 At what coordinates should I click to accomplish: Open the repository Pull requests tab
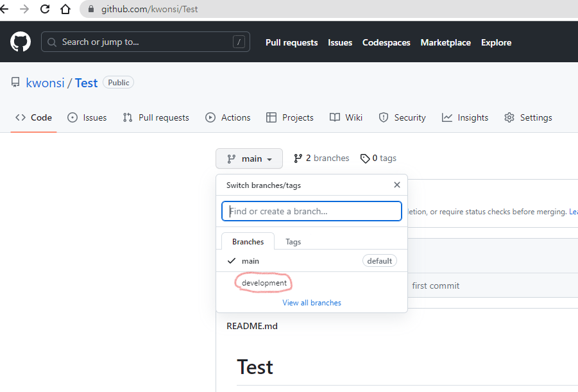pyautogui.click(x=156, y=117)
